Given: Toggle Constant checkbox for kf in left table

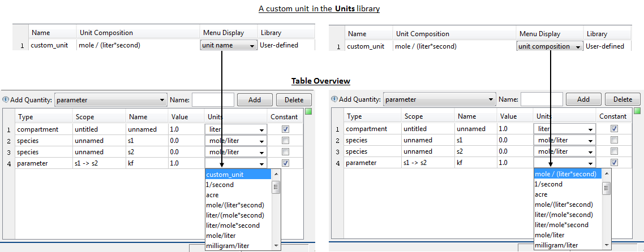Looking at the screenshot, I should tap(285, 163).
